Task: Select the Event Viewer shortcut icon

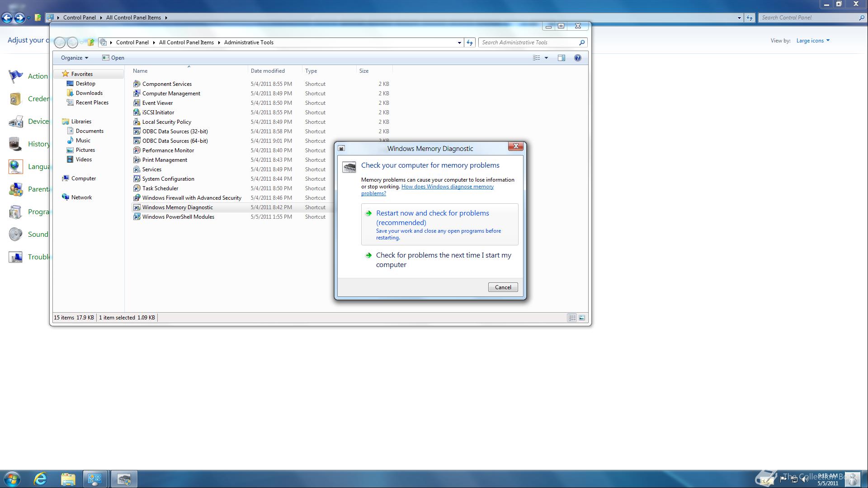Action: (x=137, y=103)
